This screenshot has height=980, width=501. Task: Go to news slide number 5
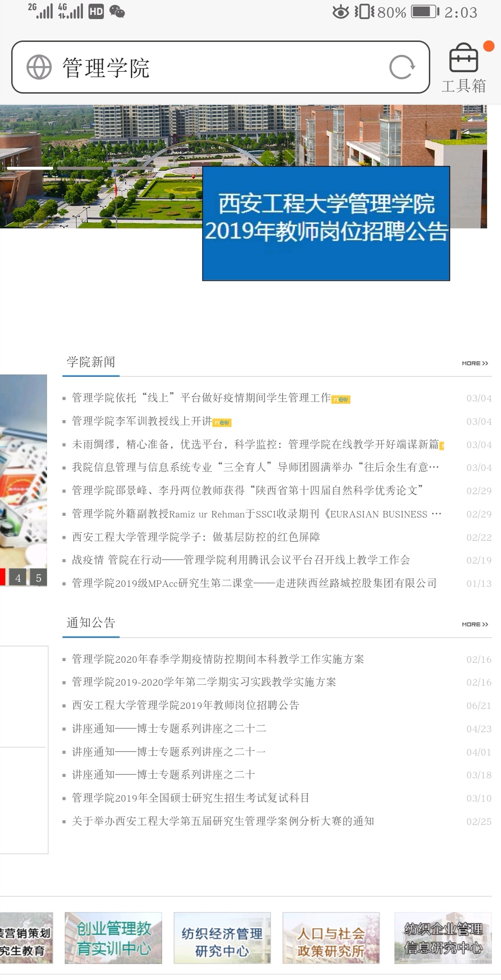click(39, 578)
